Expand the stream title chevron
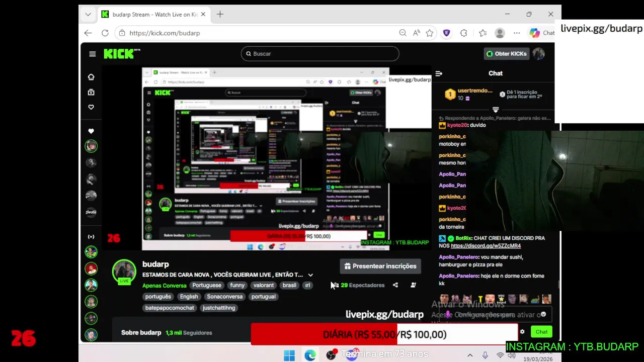644x362 pixels. 310,275
